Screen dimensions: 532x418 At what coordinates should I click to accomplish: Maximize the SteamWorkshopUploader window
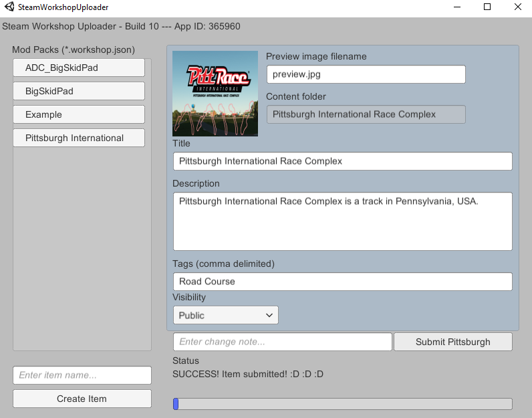pos(487,7)
